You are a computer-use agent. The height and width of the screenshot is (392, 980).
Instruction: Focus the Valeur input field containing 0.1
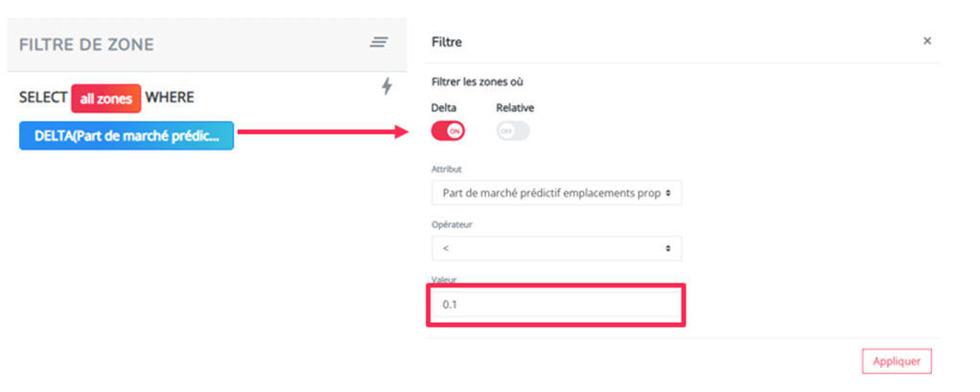[556, 305]
